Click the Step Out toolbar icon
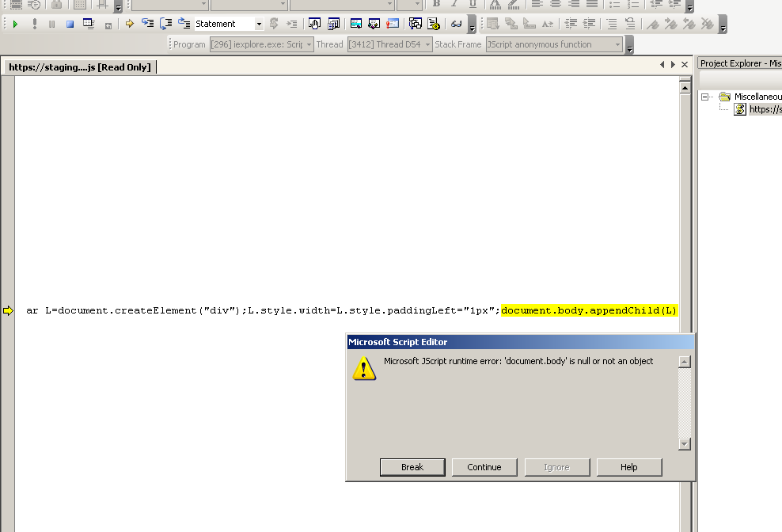The width and height of the screenshot is (782, 532). [184, 24]
